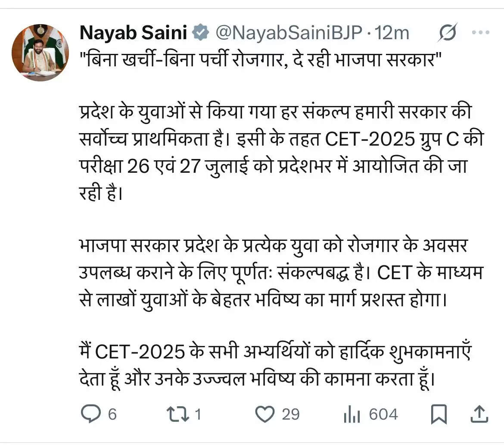504x445 pixels.
Task: Click the repost arrows icon
Action: [177, 414]
